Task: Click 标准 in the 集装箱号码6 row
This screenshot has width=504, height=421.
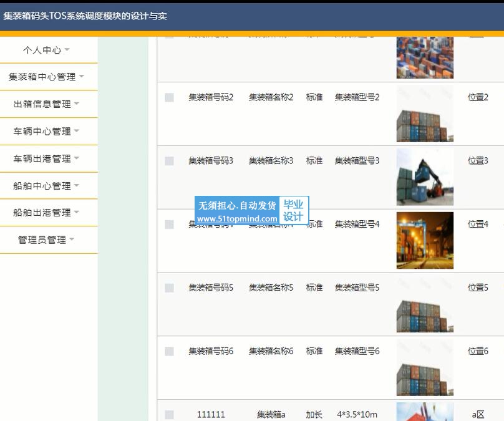Action: pos(314,351)
